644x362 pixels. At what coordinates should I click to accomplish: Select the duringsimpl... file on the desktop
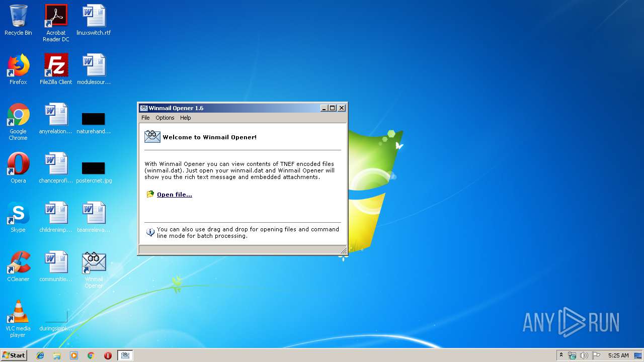(x=56, y=321)
